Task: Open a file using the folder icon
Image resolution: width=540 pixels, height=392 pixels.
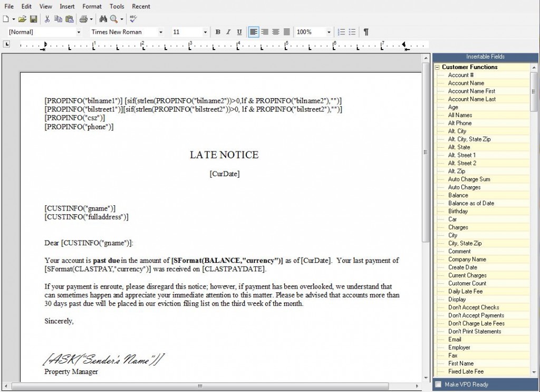Action: click(22, 20)
